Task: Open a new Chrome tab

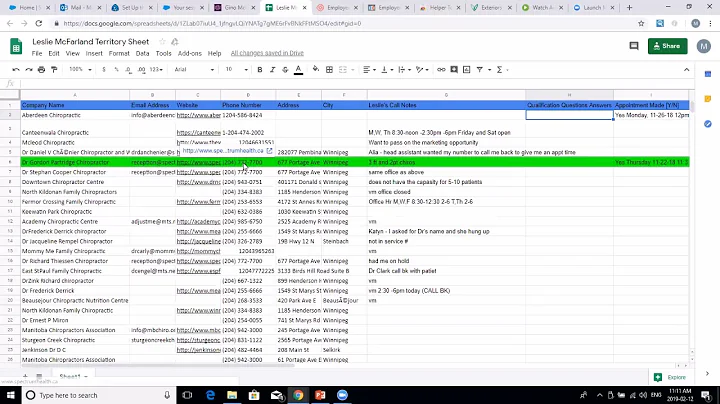Action: 630,7
